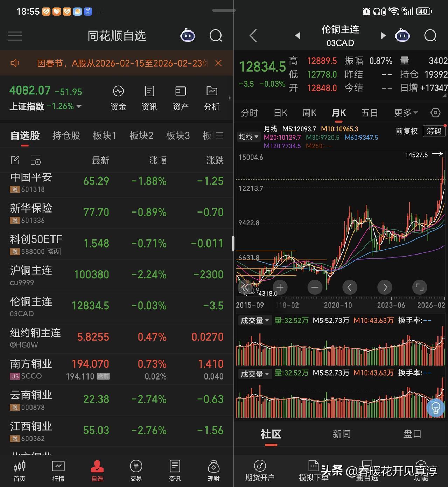Screen dimensions: 448x487
Task: Open chart settings hexagon icon
Action: 435,113
